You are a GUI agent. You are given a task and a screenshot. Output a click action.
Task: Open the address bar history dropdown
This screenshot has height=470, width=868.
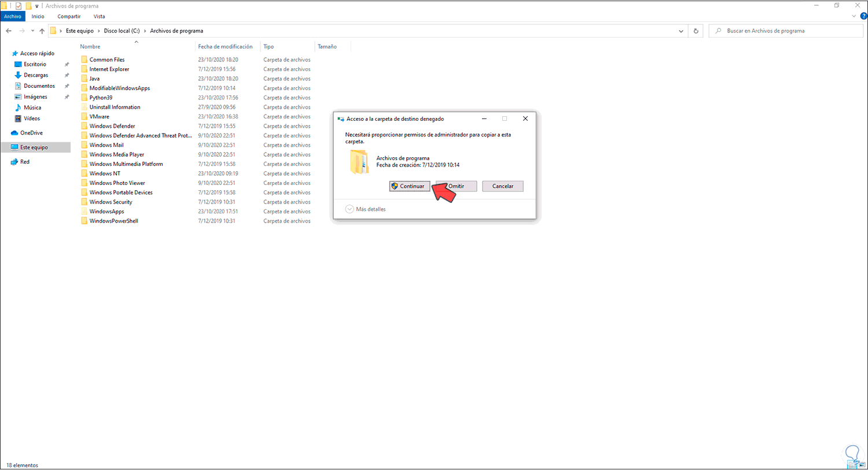point(681,31)
